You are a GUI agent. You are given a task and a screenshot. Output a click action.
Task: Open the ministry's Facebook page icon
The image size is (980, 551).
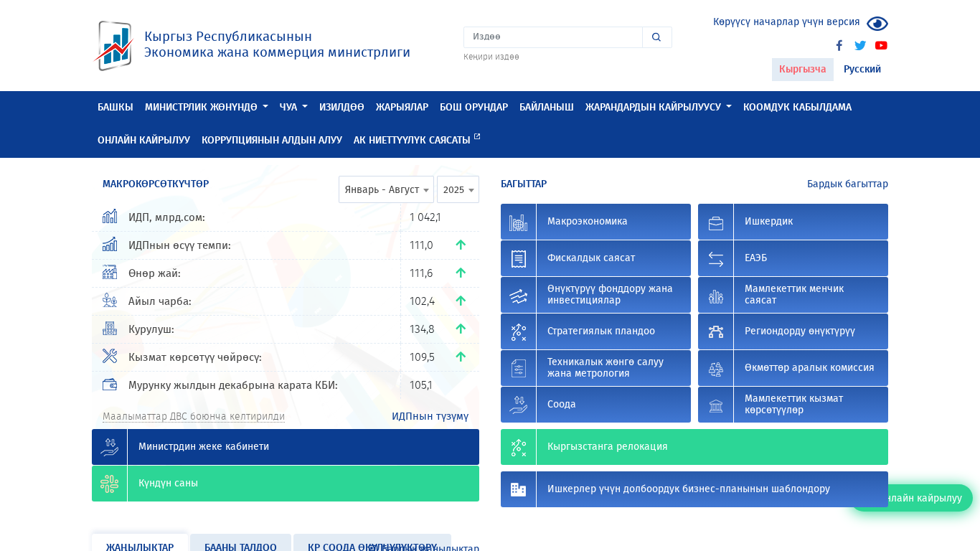839,45
